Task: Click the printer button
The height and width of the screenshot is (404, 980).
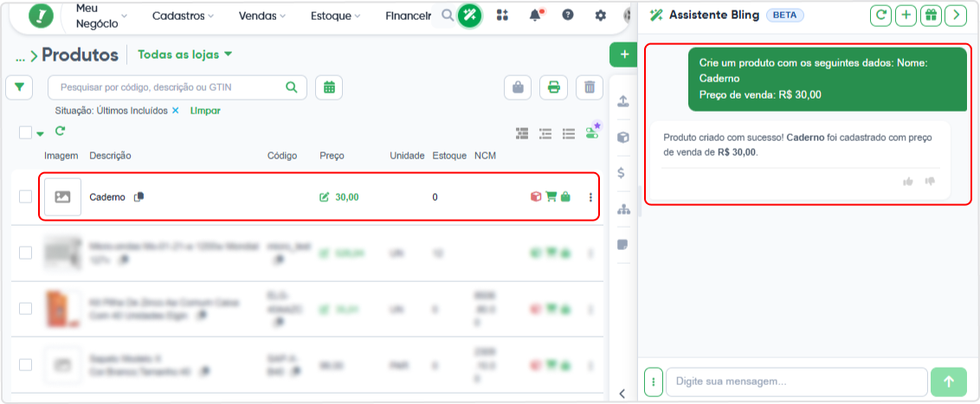Action: (553, 87)
